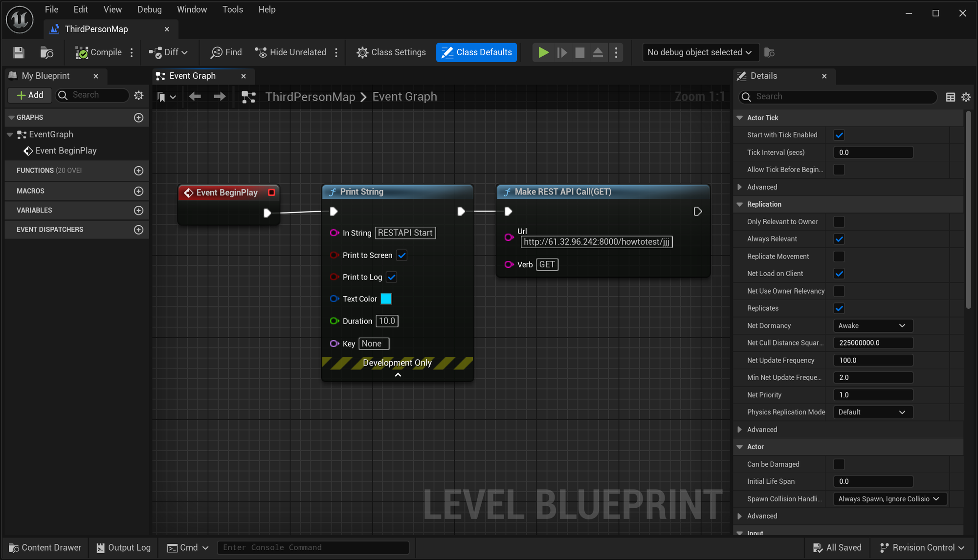This screenshot has width=978, height=560.
Task: Navigate back in graph history arrow
Action: (x=195, y=97)
